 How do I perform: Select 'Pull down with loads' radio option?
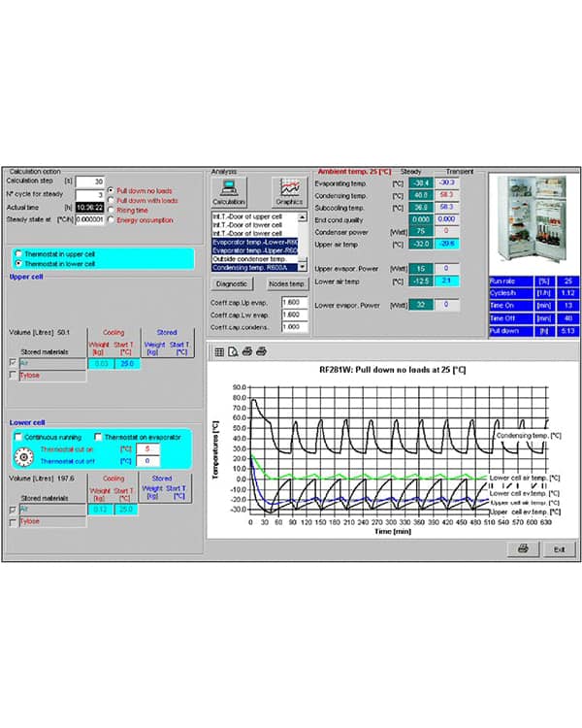tap(113, 200)
